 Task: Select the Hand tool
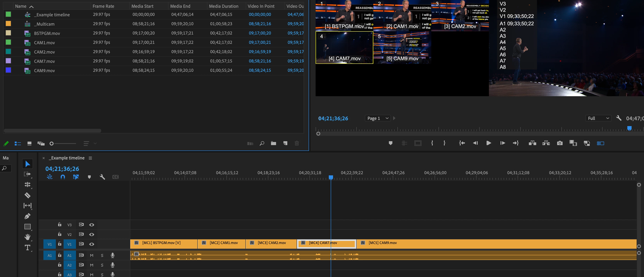click(x=28, y=237)
